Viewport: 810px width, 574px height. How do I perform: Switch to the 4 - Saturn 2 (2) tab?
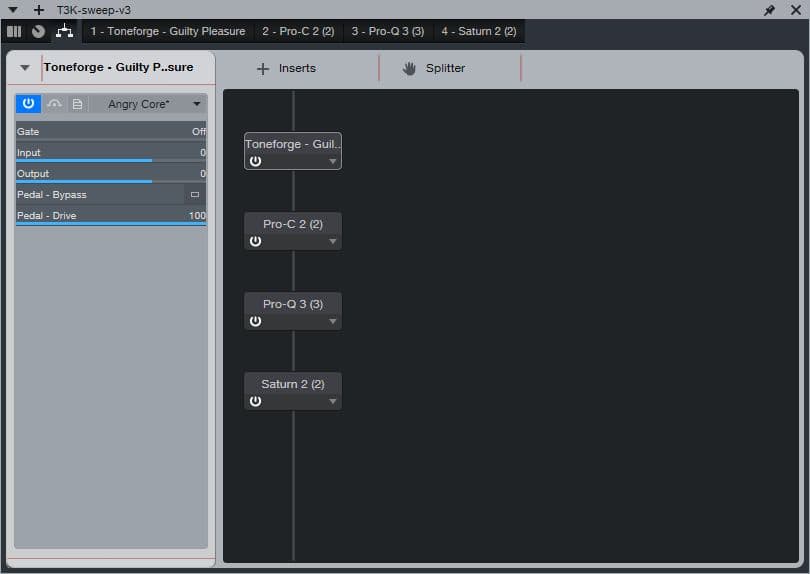pyautogui.click(x=478, y=31)
